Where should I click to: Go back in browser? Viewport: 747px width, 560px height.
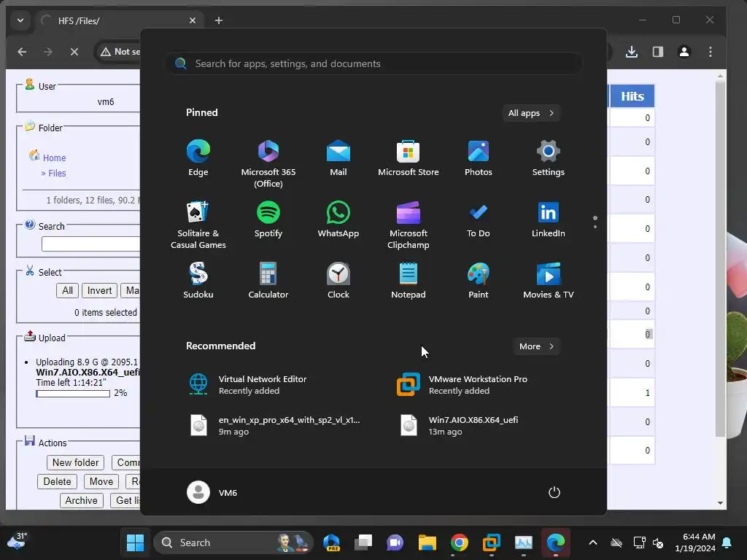22,52
